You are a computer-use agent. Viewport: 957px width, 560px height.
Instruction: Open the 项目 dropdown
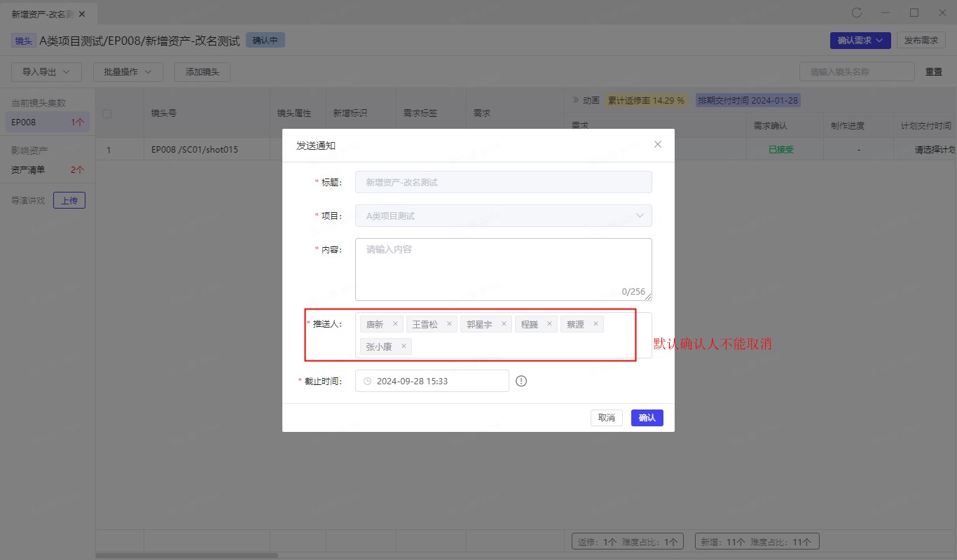pyautogui.click(x=503, y=216)
